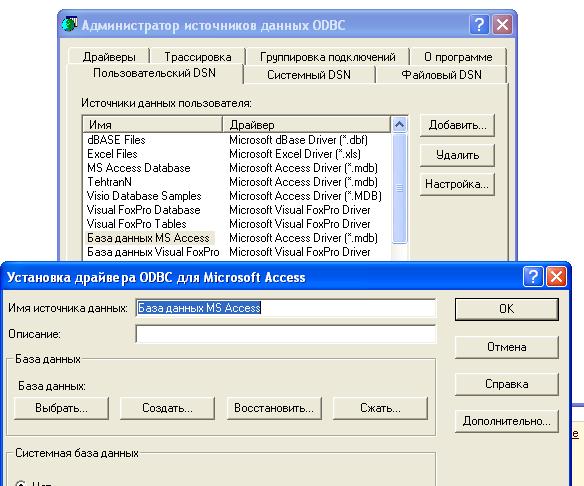
Task: Click the Восстановить... button
Action: pos(274,408)
